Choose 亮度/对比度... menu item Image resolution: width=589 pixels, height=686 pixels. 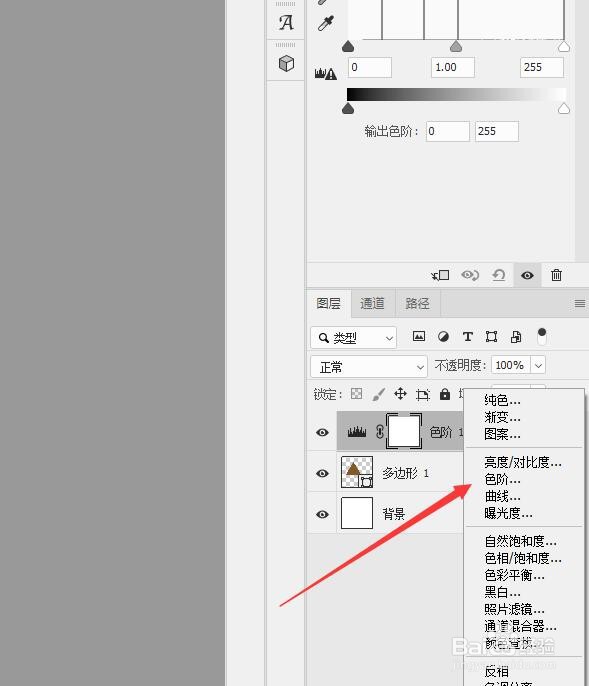coord(524,462)
